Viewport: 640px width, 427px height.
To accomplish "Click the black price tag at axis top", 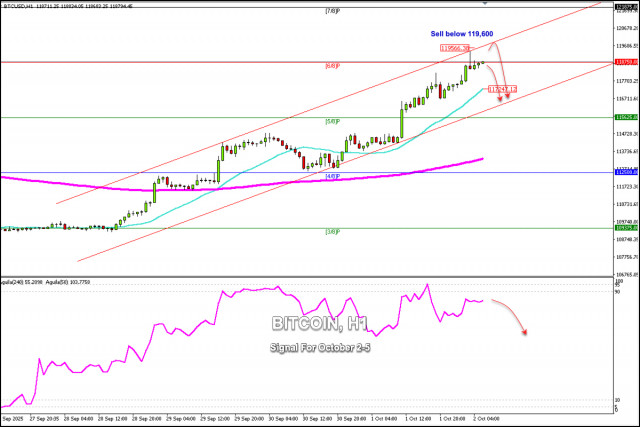I will (626, 7).
